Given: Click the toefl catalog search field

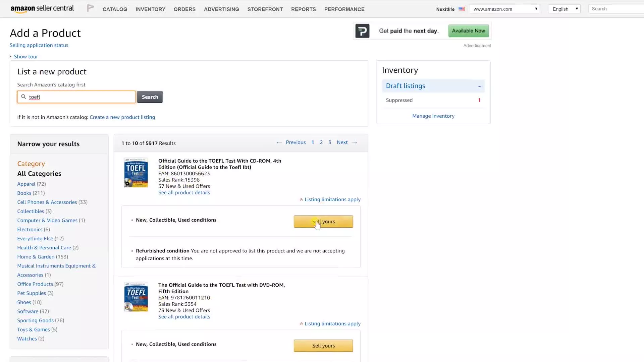Looking at the screenshot, I should [x=80, y=97].
